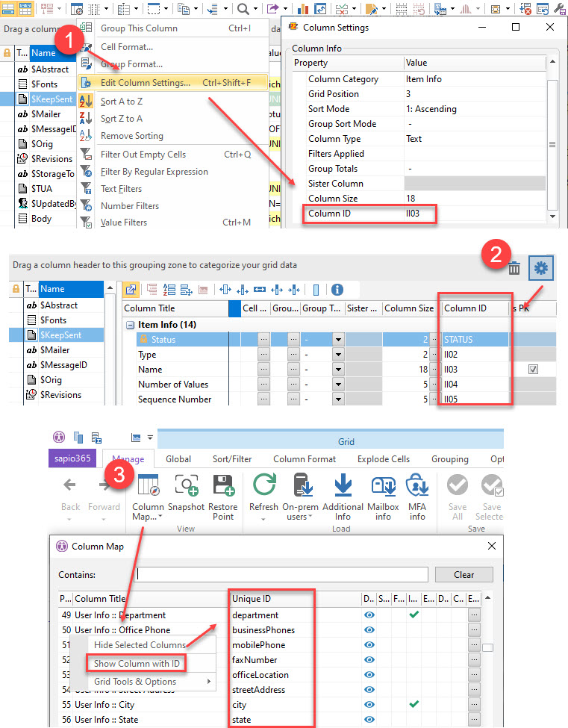Click the Clear button in Column Map
Screen dimensions: 568x728
(464, 574)
